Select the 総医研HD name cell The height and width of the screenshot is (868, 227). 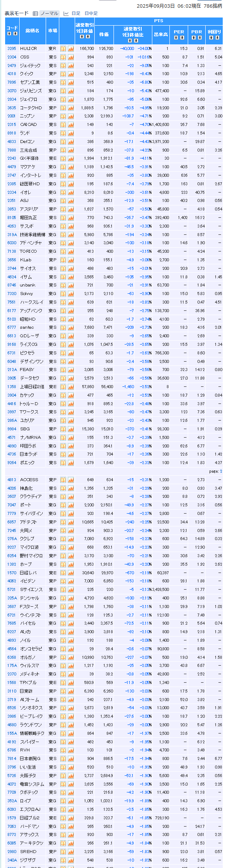[x=32, y=184]
